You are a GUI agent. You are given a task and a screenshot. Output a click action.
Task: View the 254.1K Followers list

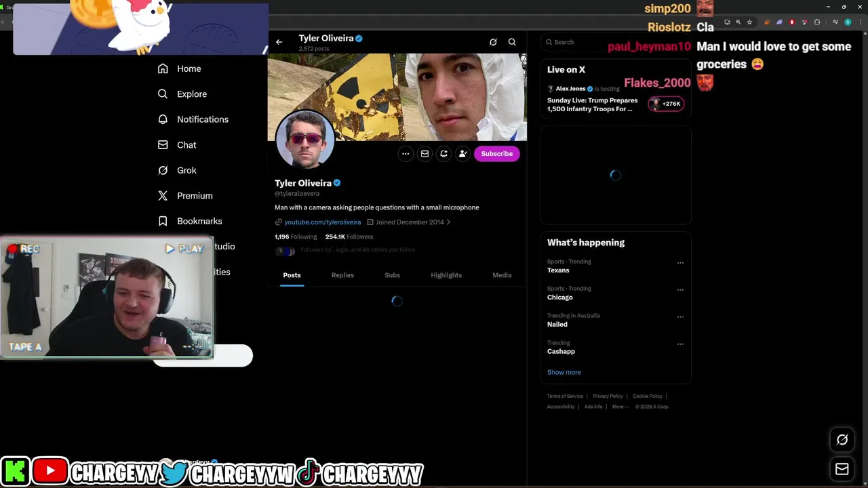(x=349, y=237)
